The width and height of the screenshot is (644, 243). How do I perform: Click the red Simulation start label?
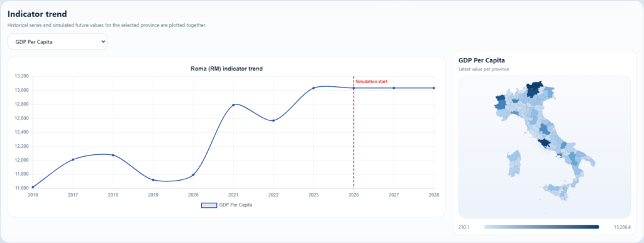(x=371, y=81)
